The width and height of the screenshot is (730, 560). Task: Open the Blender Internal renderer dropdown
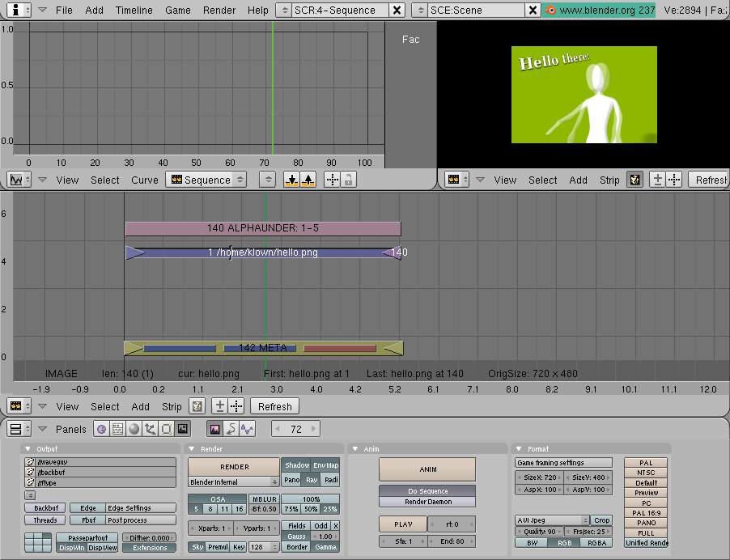coord(233,482)
